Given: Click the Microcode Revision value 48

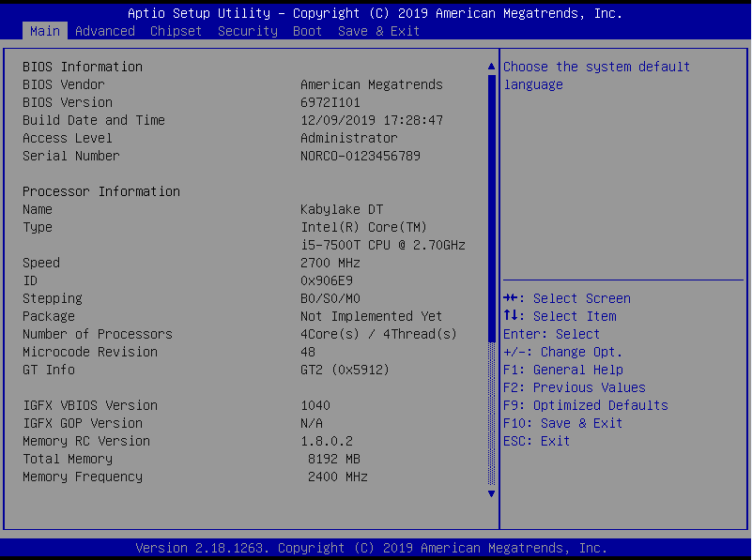Looking at the screenshot, I should pos(308,352).
